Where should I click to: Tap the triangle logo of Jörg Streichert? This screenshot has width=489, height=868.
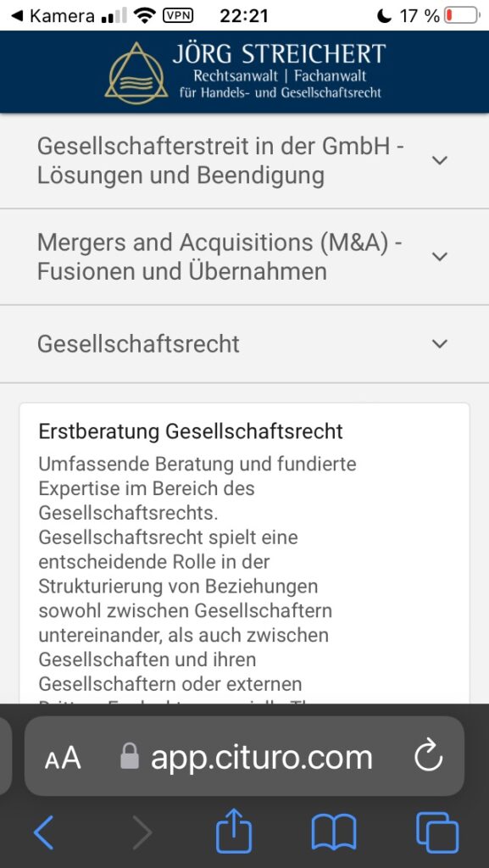click(x=136, y=73)
